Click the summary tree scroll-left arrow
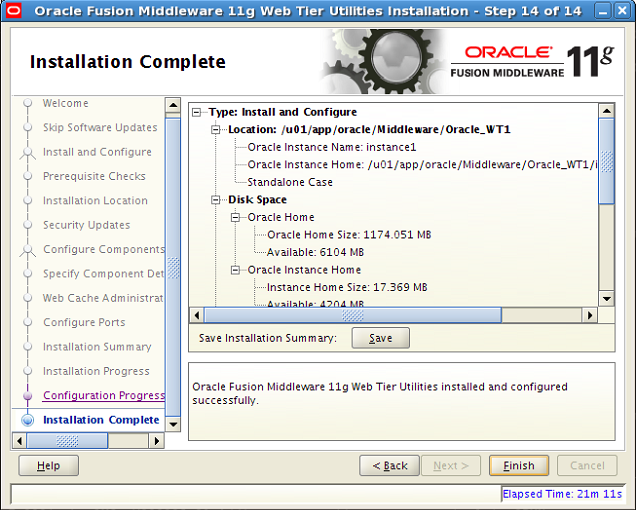Viewport: 636px width, 510px height. (197, 315)
